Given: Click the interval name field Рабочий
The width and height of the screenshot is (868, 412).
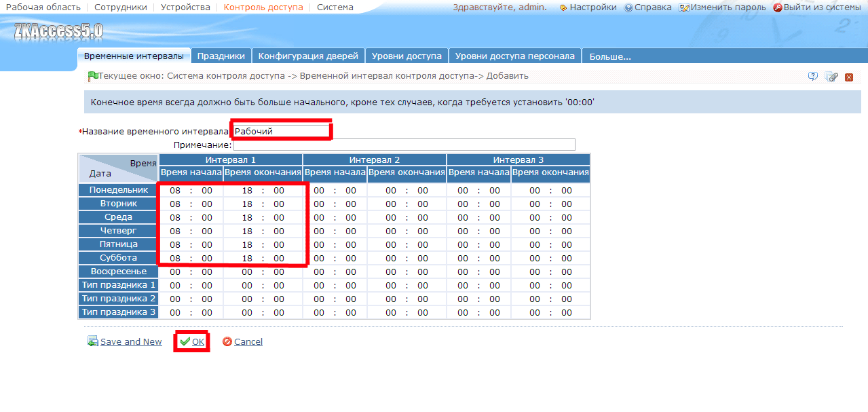Looking at the screenshot, I should (281, 131).
